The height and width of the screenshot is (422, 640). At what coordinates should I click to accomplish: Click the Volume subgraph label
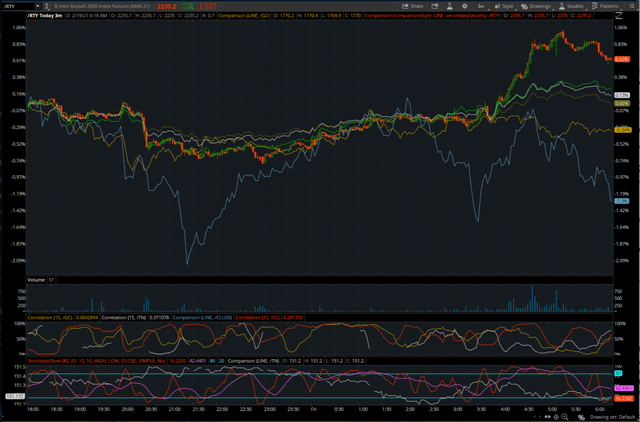[36, 280]
